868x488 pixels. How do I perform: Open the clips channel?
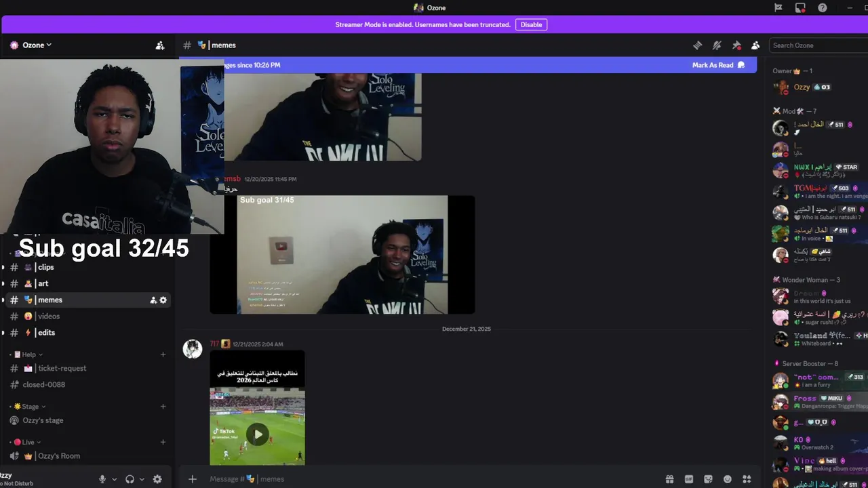88,267
